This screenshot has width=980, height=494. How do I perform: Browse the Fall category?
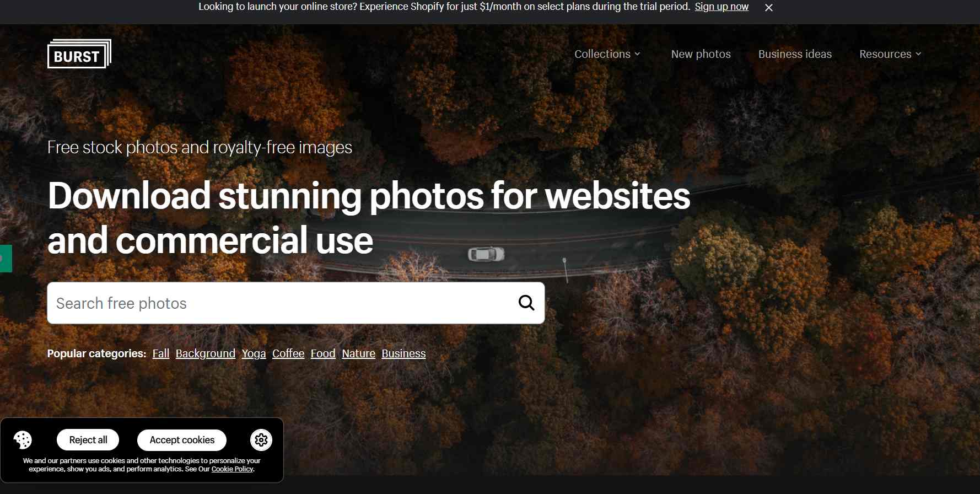pyautogui.click(x=161, y=353)
